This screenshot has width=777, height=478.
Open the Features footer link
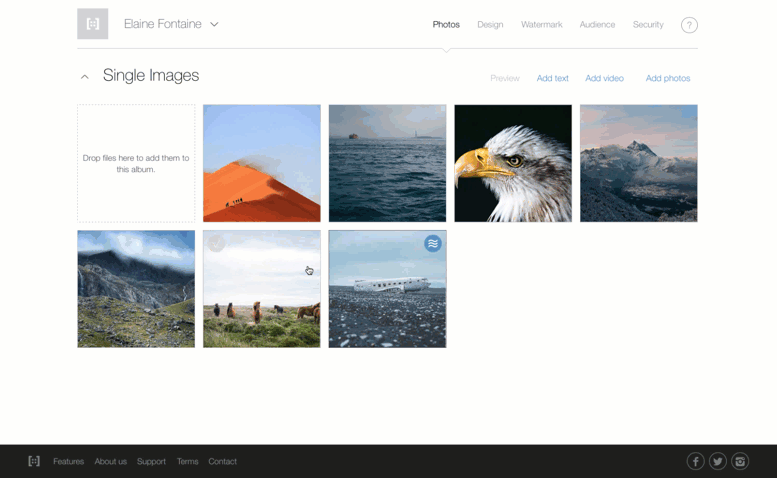[68, 461]
